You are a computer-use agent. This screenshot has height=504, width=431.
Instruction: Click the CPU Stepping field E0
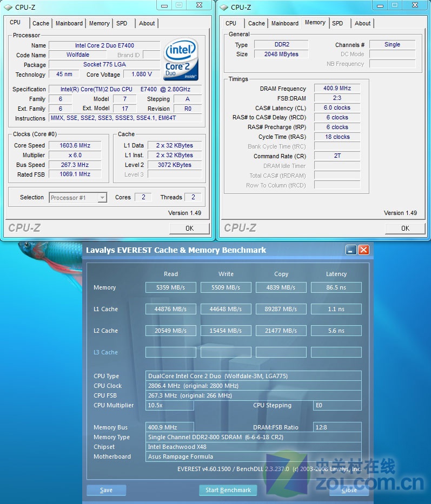337,405
